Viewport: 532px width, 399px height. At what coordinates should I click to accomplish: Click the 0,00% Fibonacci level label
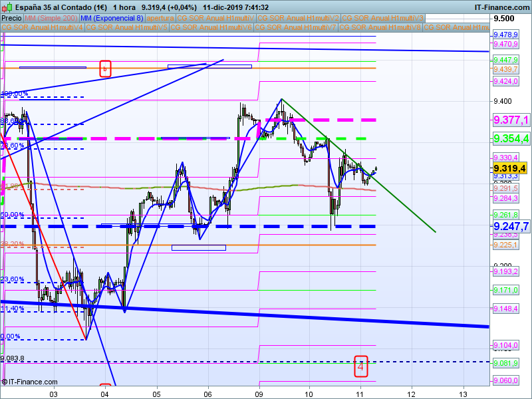click(11, 336)
